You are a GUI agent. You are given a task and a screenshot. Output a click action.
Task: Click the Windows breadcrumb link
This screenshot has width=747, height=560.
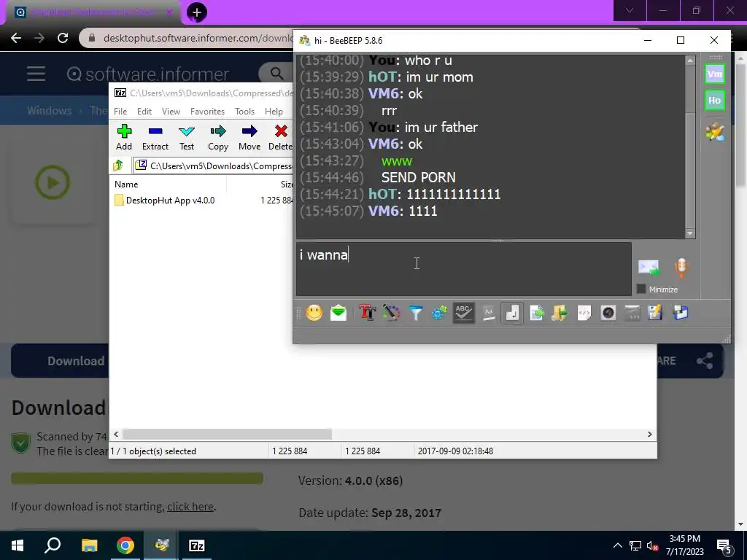point(49,111)
